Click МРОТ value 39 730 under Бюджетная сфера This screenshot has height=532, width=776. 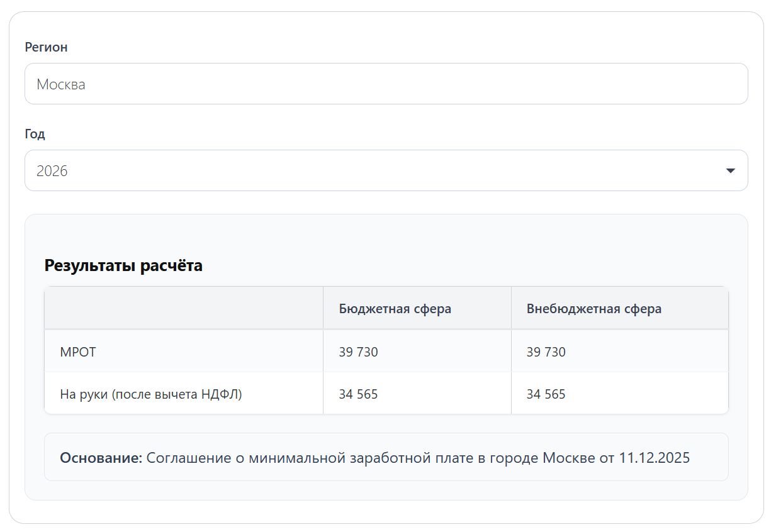pos(358,352)
